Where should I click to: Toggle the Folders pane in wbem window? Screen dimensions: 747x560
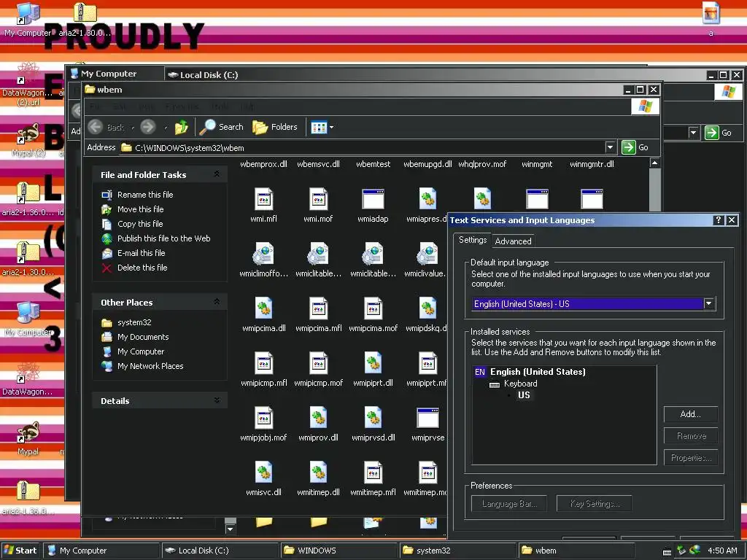(275, 127)
